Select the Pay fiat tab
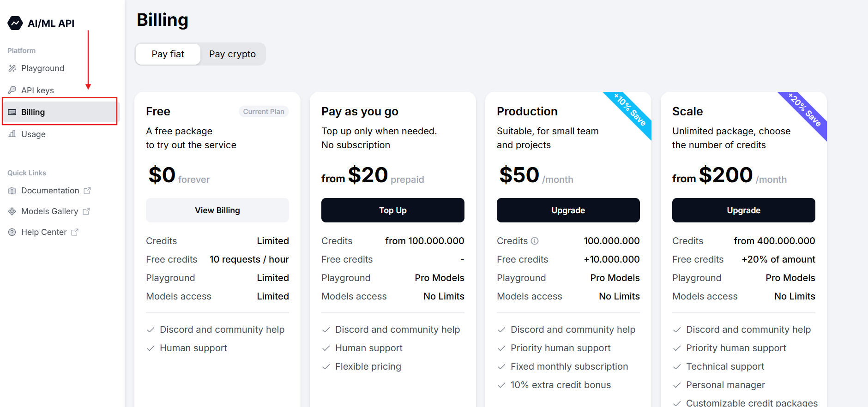Screen dimensions: 868x407 coord(168,54)
